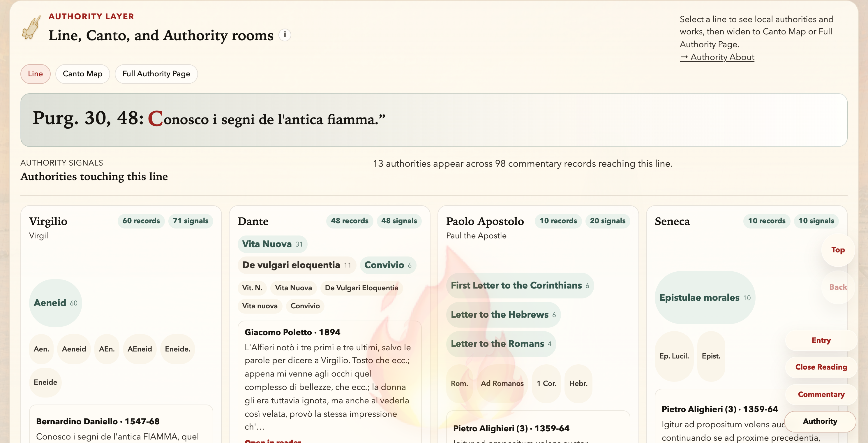Click the info icon beside the heading
The height and width of the screenshot is (443, 868).
pos(285,35)
